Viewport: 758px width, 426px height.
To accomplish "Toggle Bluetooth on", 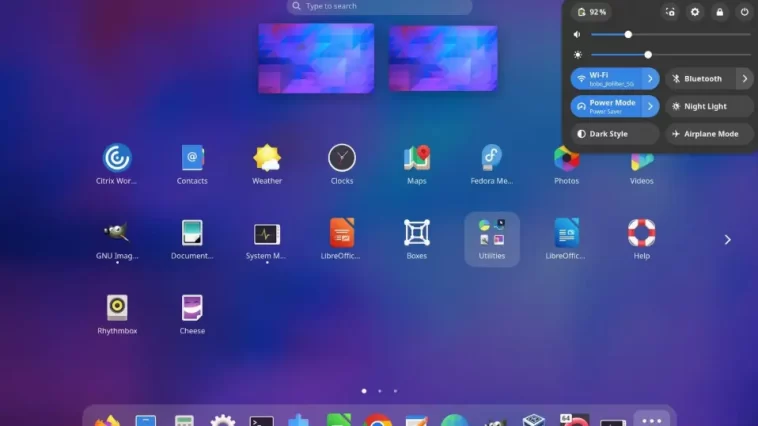I will [x=700, y=79].
